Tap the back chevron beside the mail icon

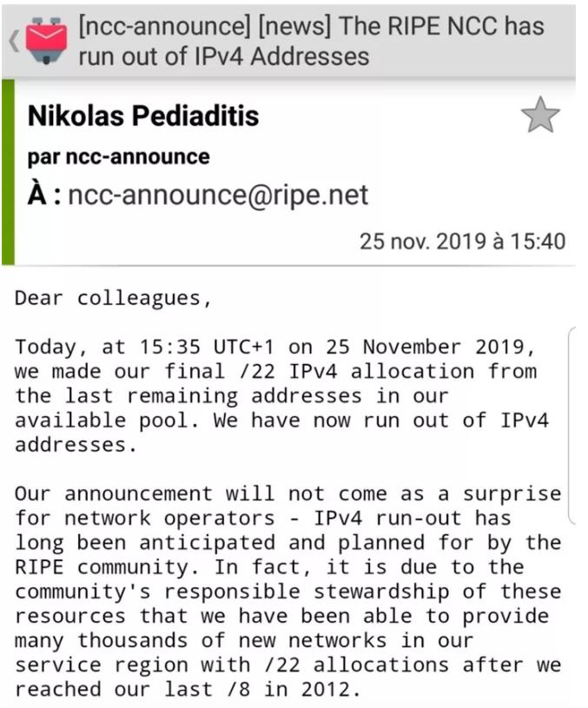14,42
